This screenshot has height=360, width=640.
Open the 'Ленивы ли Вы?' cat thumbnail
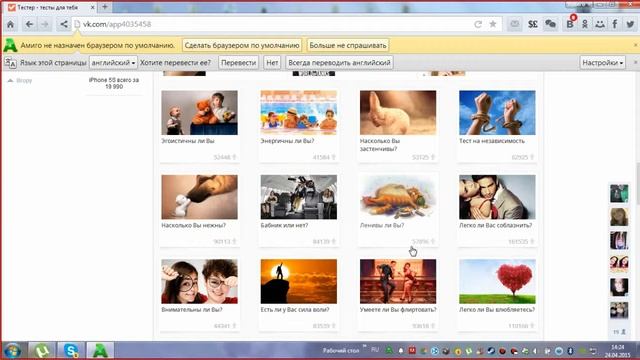[398, 197]
